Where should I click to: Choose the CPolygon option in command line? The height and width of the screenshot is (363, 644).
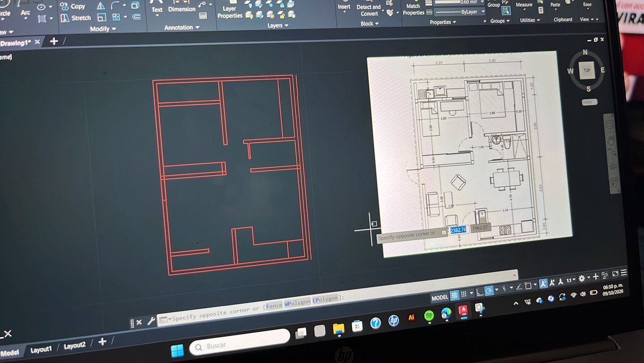pos(326,299)
